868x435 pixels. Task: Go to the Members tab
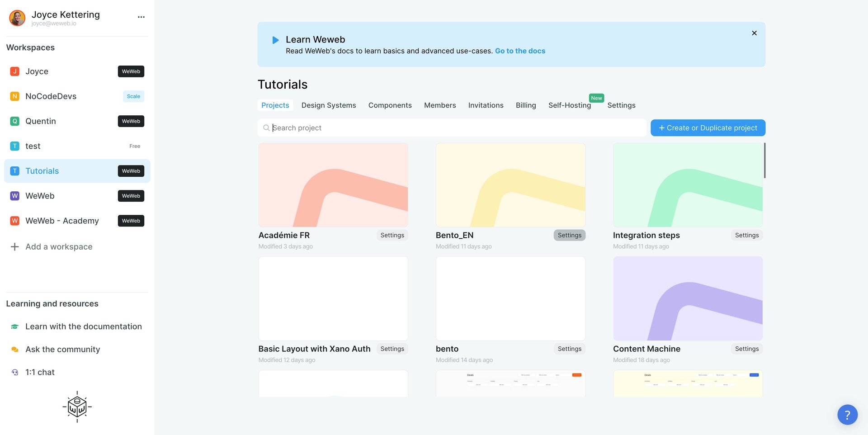pos(440,105)
